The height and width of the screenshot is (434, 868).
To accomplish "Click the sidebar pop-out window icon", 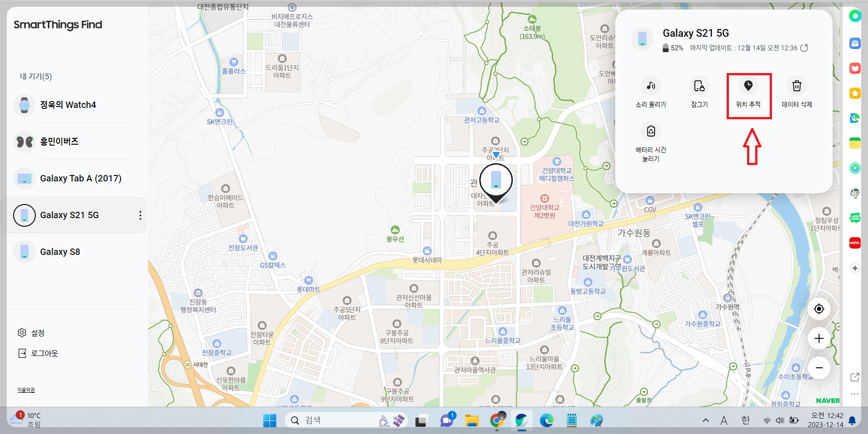I will (855, 377).
